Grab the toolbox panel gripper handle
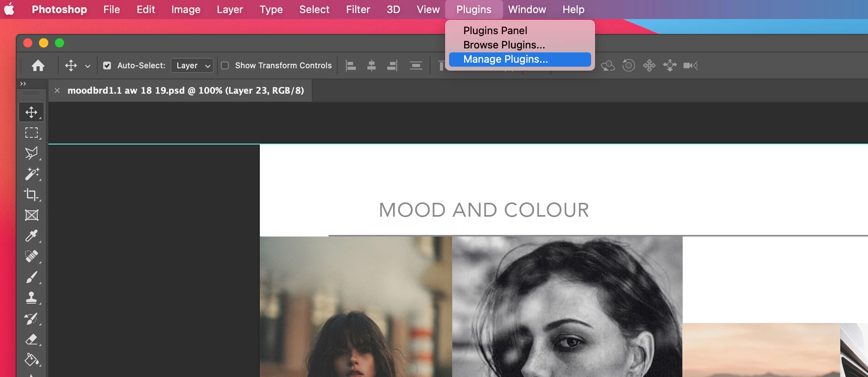Screen dimensions: 868x377 pyautogui.click(x=31, y=93)
